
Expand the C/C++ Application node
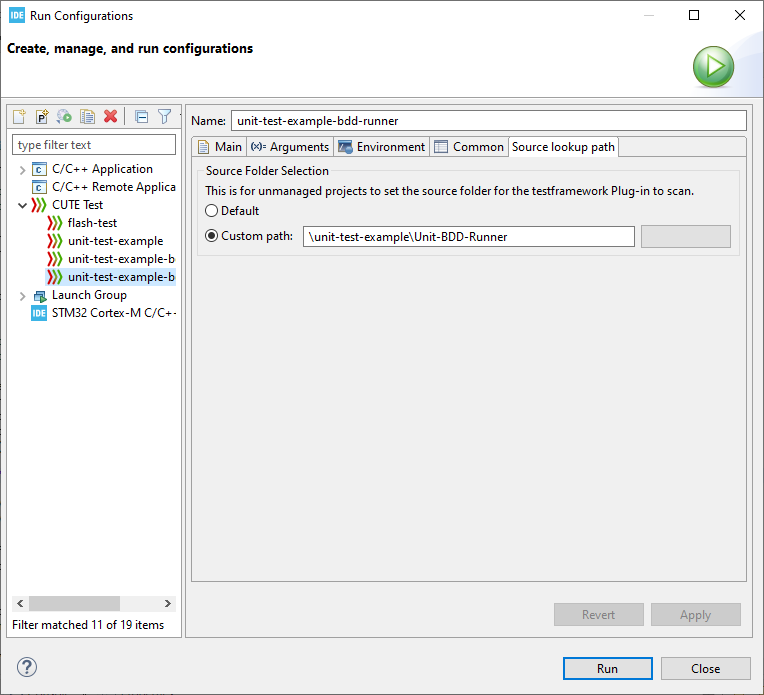(x=22, y=170)
